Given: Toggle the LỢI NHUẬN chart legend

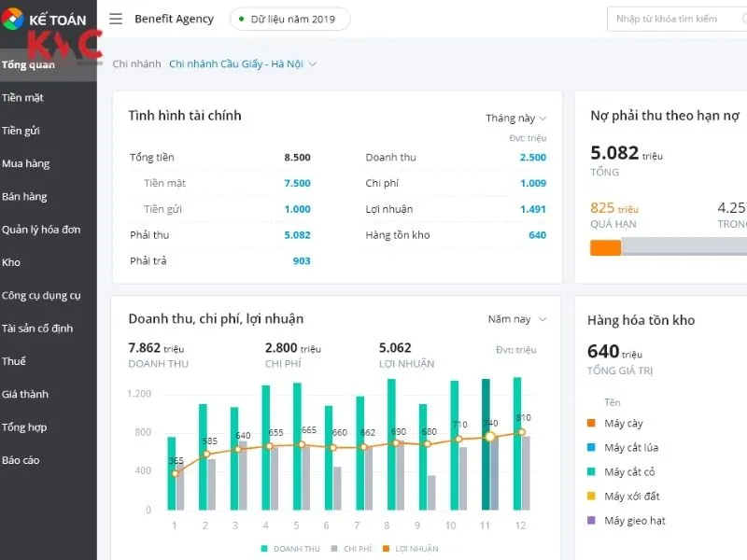Looking at the screenshot, I should point(410,549).
